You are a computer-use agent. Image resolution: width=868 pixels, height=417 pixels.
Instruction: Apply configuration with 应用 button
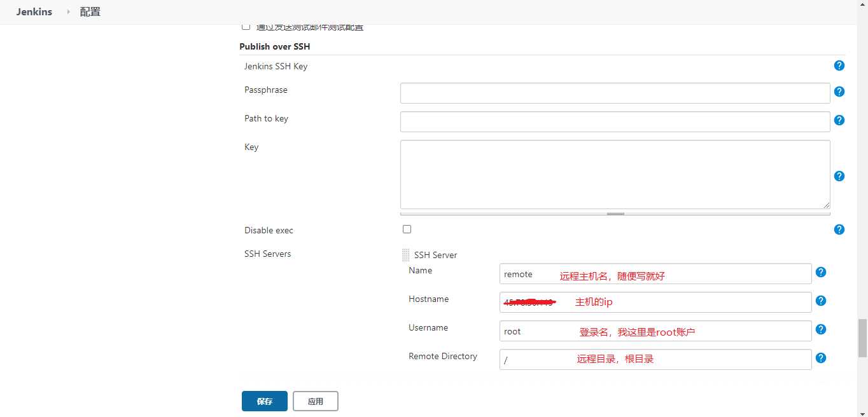coord(316,401)
